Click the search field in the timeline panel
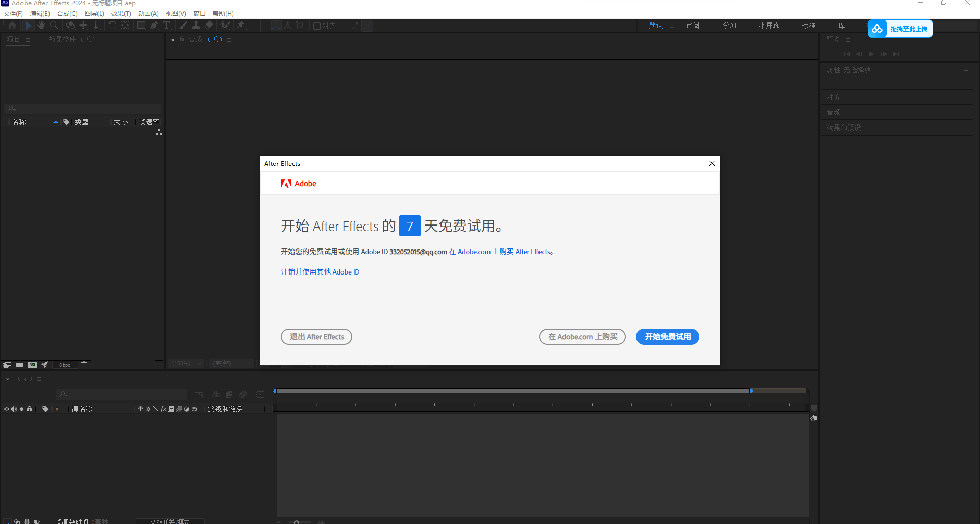Viewport: 980px width, 524px height. [x=121, y=394]
